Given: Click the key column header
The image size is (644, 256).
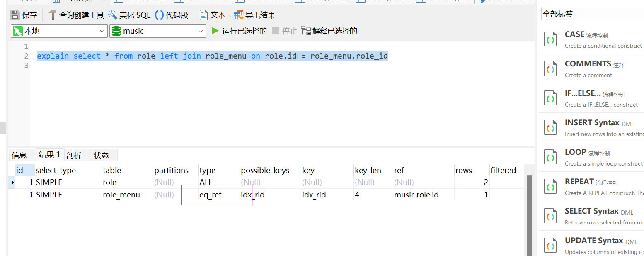Looking at the screenshot, I should (327, 170).
